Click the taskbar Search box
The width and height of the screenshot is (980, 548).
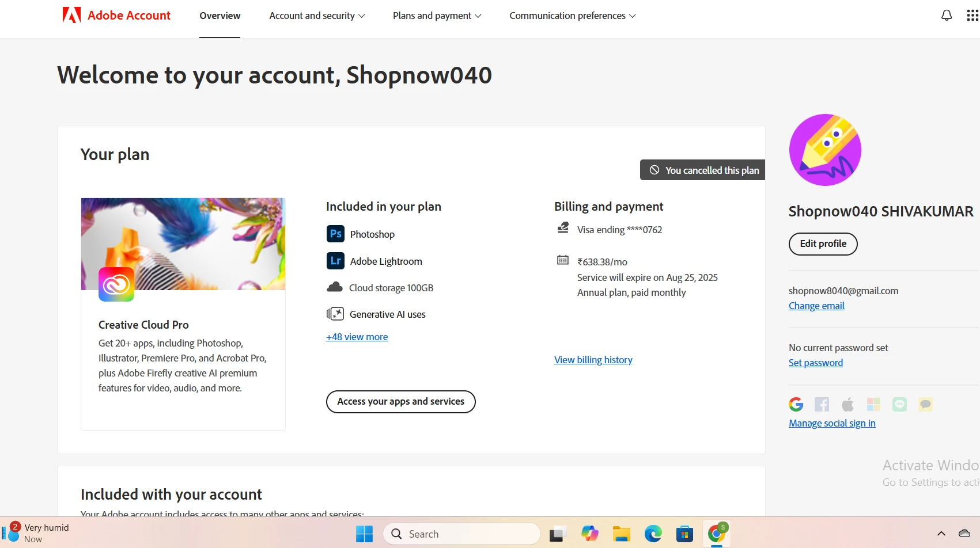coord(461,534)
